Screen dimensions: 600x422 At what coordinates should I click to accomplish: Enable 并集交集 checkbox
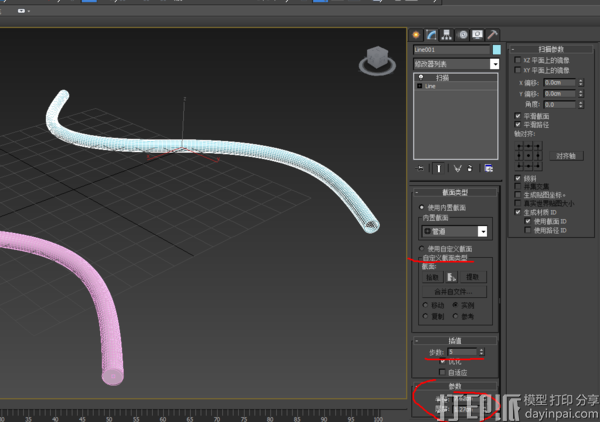pyautogui.click(x=518, y=186)
